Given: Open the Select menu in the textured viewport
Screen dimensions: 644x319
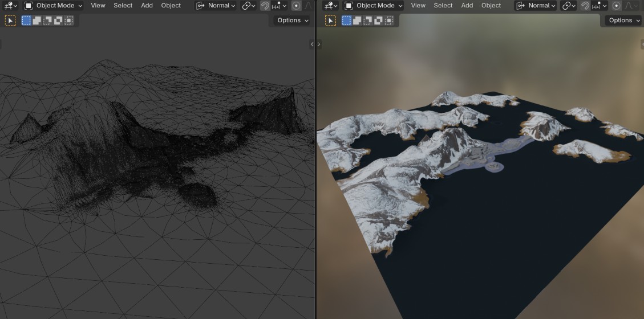Looking at the screenshot, I should pos(443,6).
